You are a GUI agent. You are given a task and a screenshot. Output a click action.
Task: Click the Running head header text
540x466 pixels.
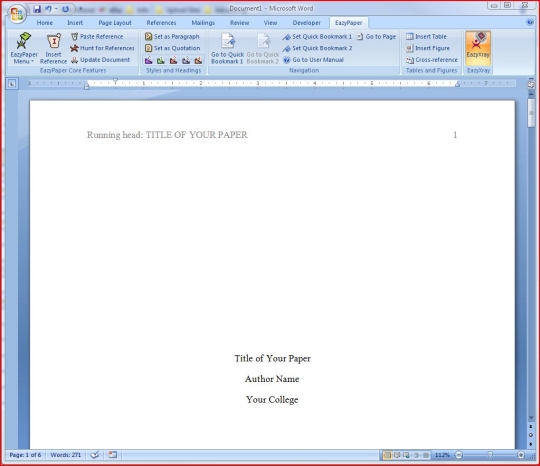point(167,135)
